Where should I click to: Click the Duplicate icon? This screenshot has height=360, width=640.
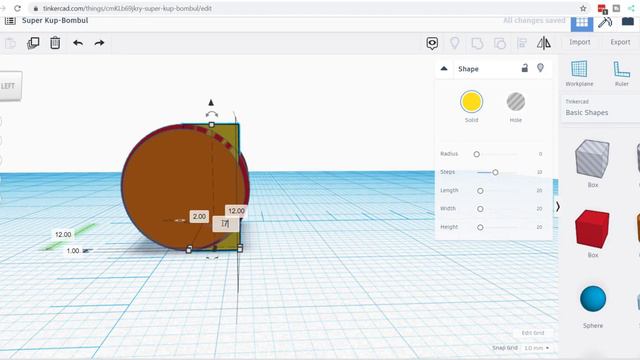point(33,43)
